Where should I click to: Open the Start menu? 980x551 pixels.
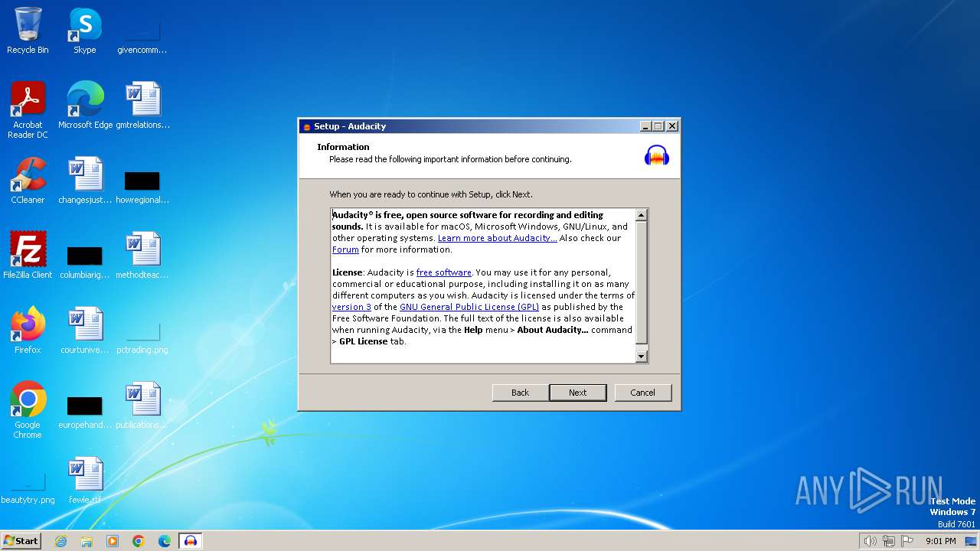click(21, 541)
